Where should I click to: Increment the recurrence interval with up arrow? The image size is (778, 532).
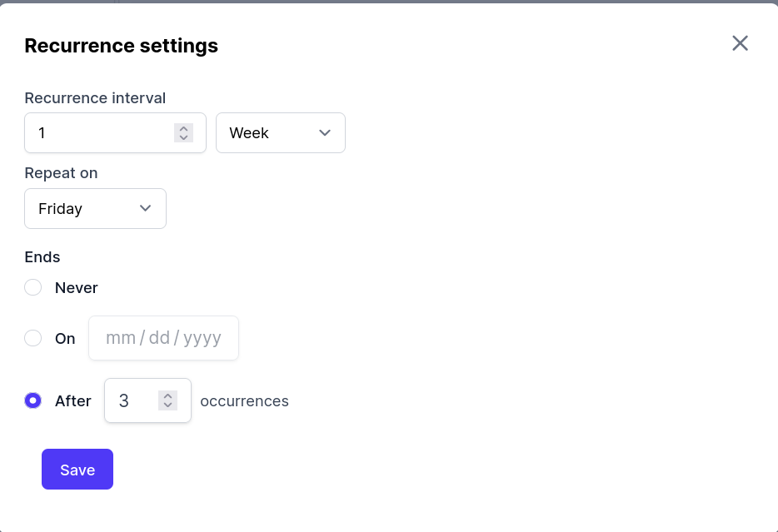[183, 128]
